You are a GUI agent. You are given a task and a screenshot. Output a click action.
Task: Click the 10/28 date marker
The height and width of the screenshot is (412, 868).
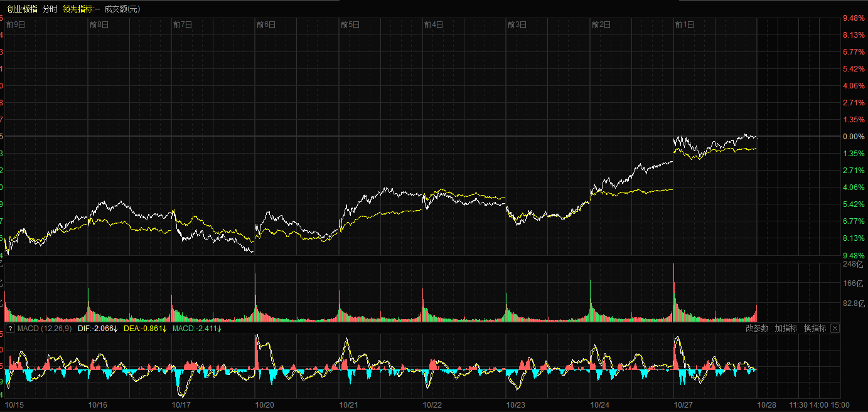coord(767,405)
